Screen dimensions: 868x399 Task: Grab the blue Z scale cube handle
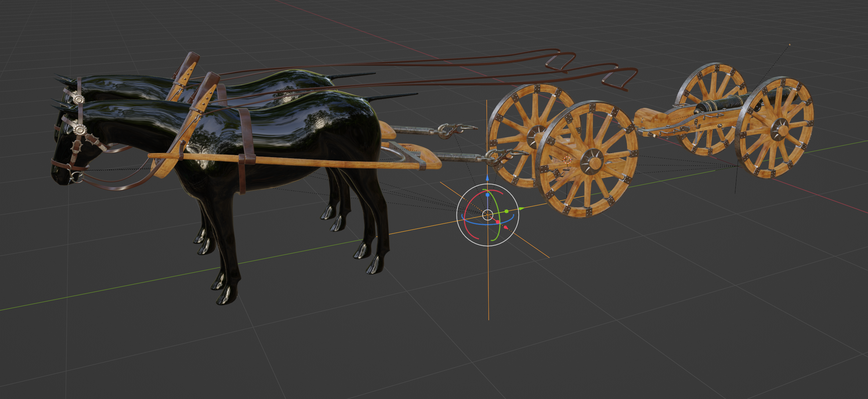487,195
